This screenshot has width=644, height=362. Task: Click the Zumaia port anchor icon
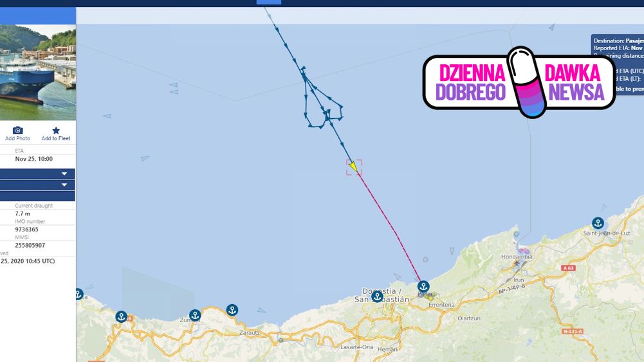click(195, 315)
